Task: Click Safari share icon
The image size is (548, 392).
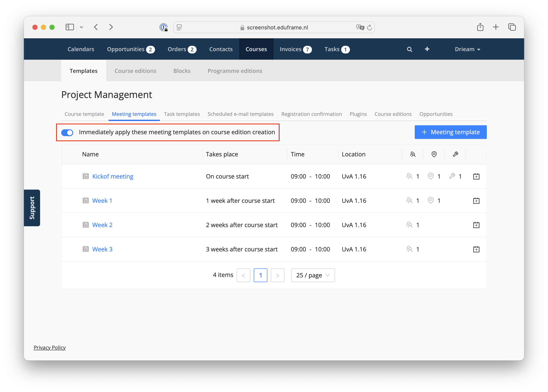Action: pos(480,27)
